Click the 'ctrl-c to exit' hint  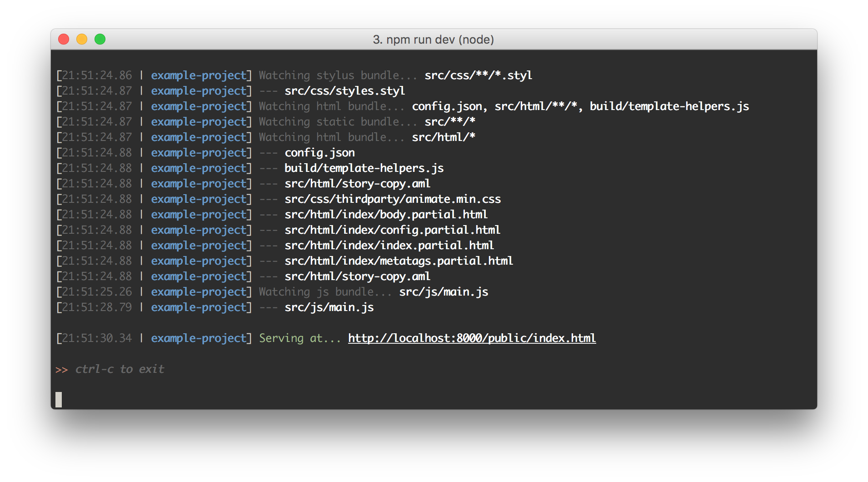coord(120,369)
